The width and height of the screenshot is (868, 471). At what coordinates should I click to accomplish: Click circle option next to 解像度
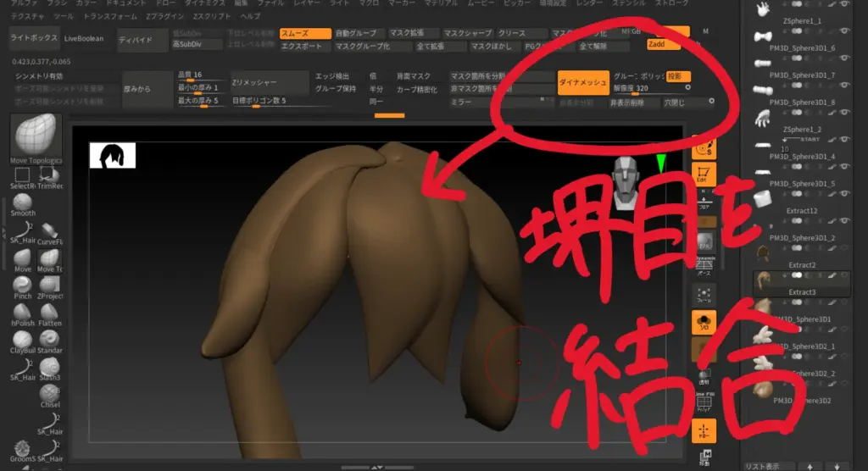tap(687, 87)
